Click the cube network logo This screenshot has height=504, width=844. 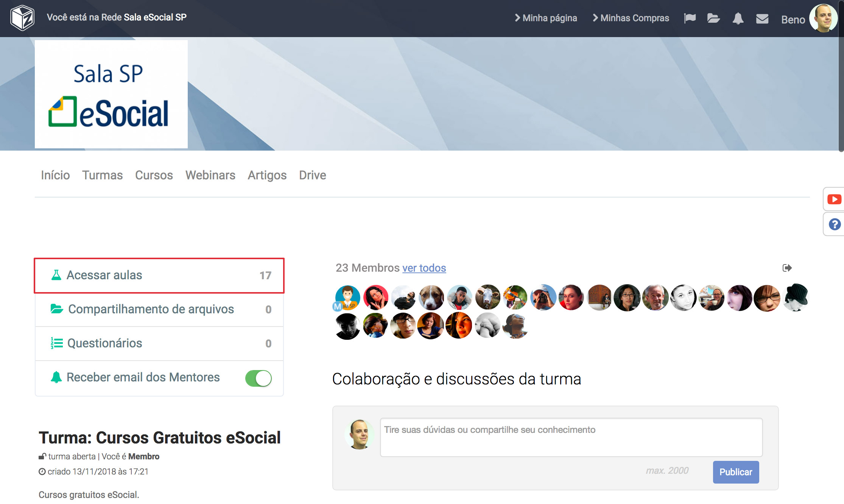[x=22, y=18]
